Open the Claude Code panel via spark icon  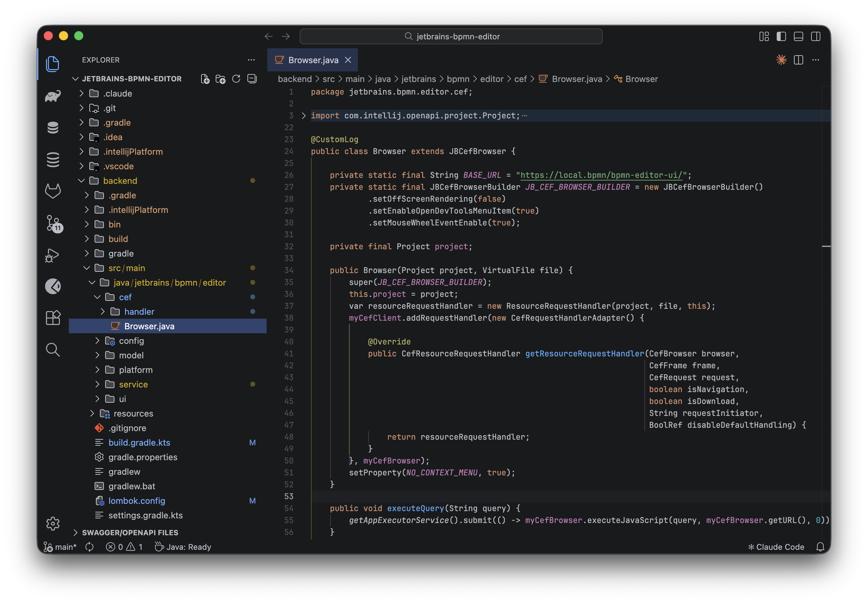[x=781, y=60]
